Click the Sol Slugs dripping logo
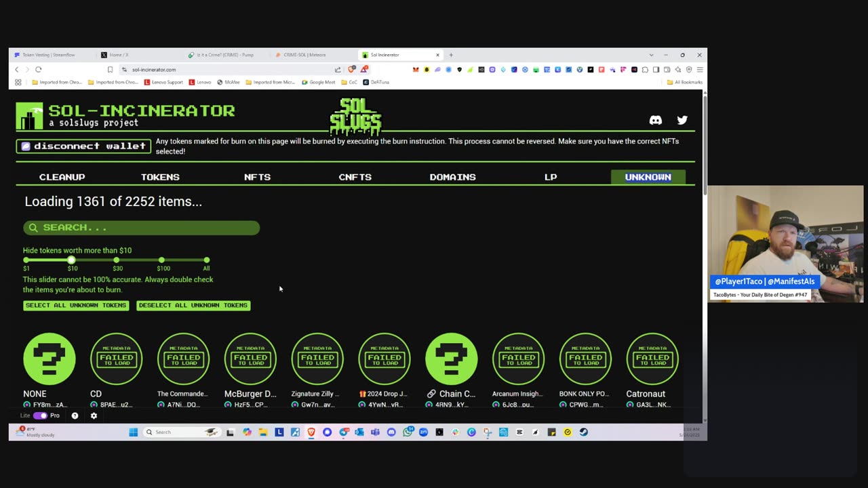868x488 pixels. (x=355, y=115)
